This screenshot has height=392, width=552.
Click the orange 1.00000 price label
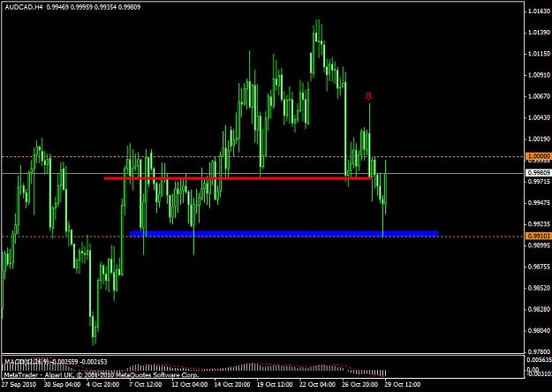(538, 156)
